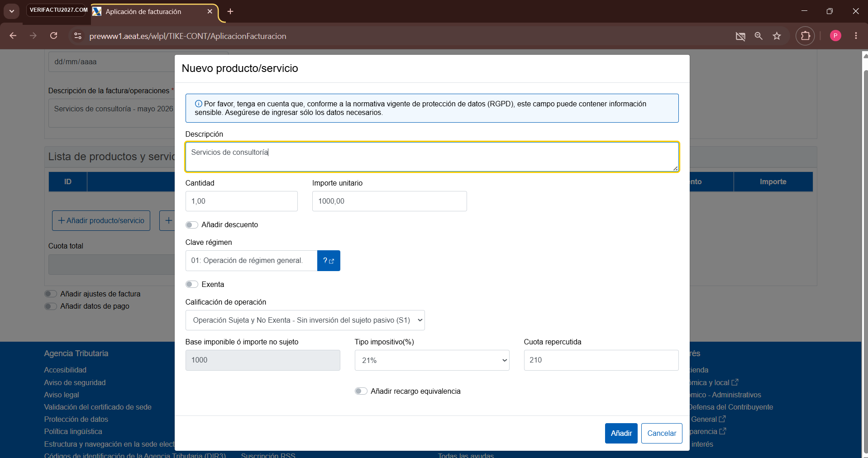Open the Accesibilidad footer link
This screenshot has width=868, height=458.
coord(65,370)
